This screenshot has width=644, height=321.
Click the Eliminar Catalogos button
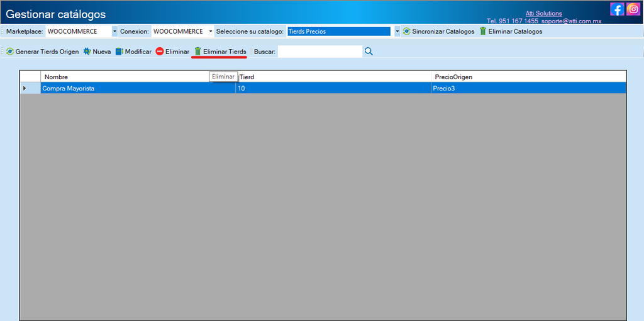tap(511, 31)
